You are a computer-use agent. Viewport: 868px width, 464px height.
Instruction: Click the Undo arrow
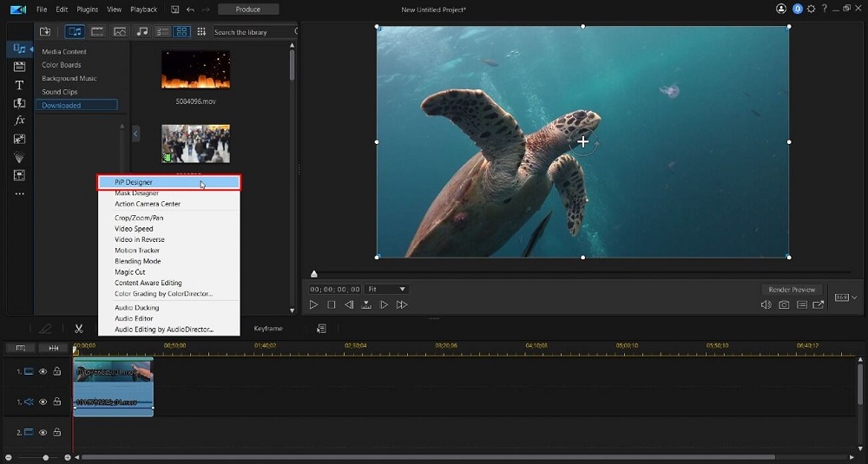190,10
